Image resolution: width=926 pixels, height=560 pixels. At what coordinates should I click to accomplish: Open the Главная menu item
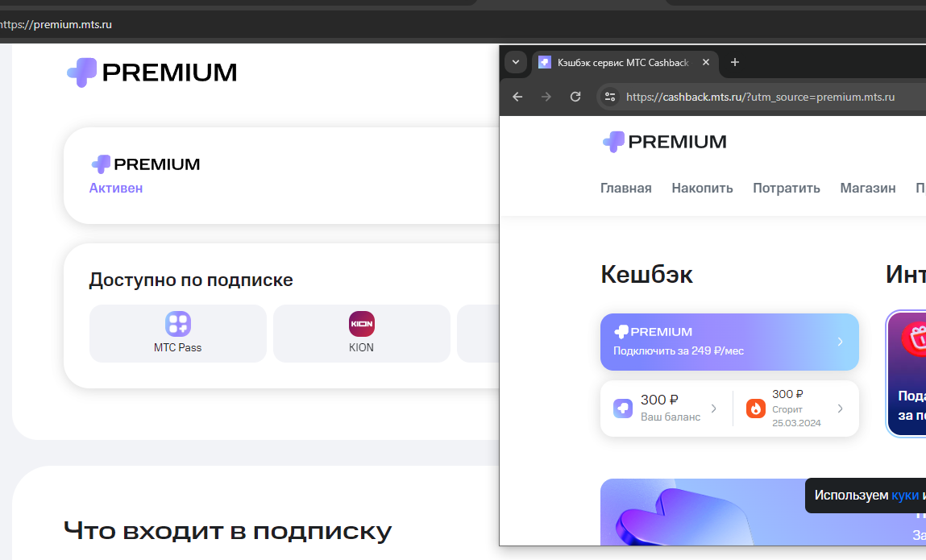click(626, 188)
